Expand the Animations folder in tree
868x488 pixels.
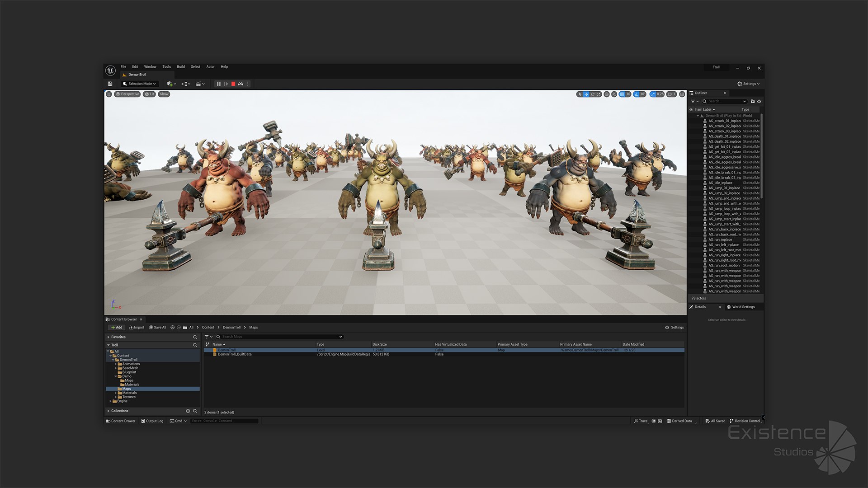(116, 364)
